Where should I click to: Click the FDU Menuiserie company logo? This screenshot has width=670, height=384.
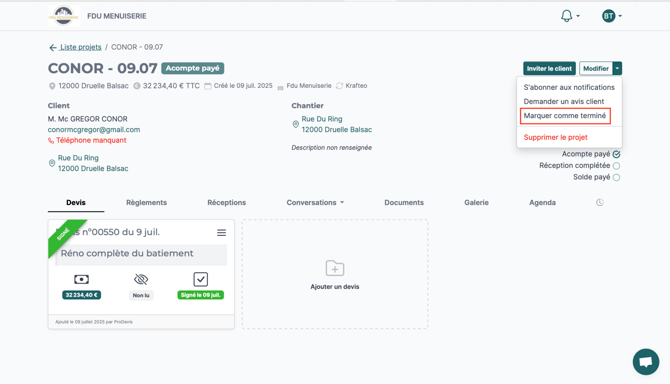64,16
